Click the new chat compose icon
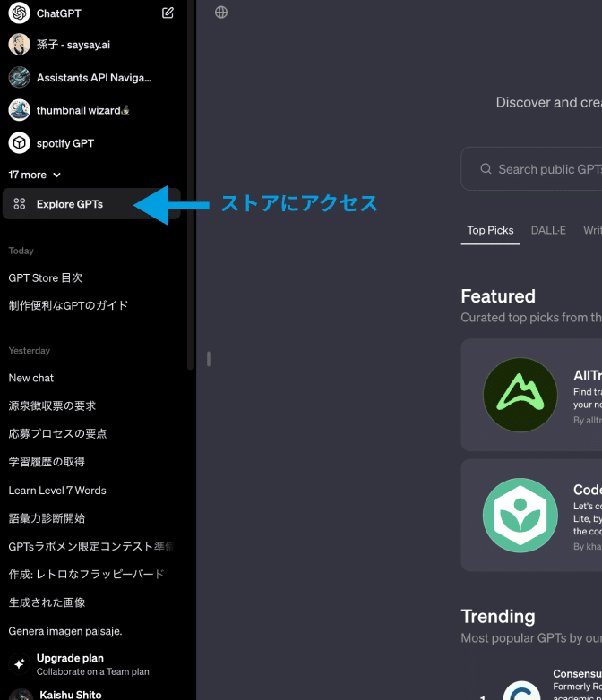The image size is (602, 700). coord(168,13)
